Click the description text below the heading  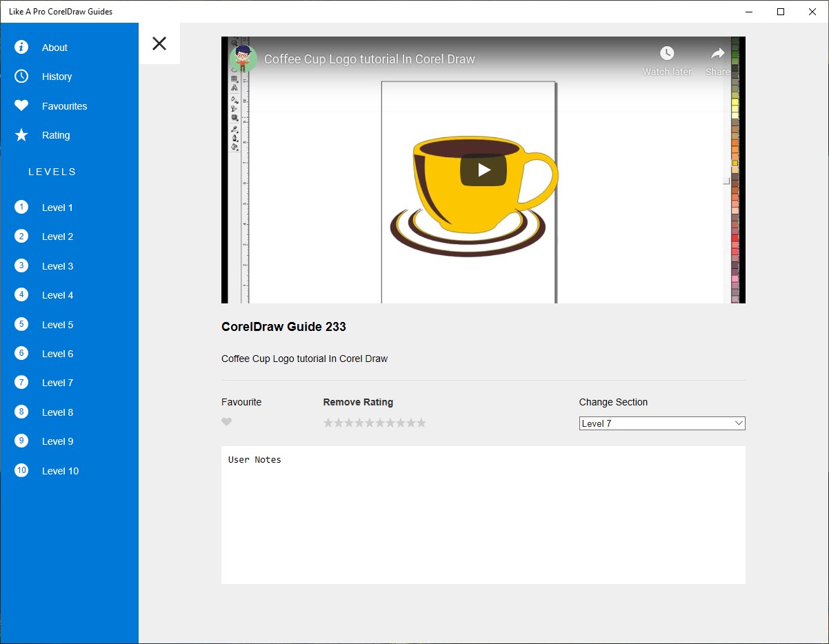304,359
